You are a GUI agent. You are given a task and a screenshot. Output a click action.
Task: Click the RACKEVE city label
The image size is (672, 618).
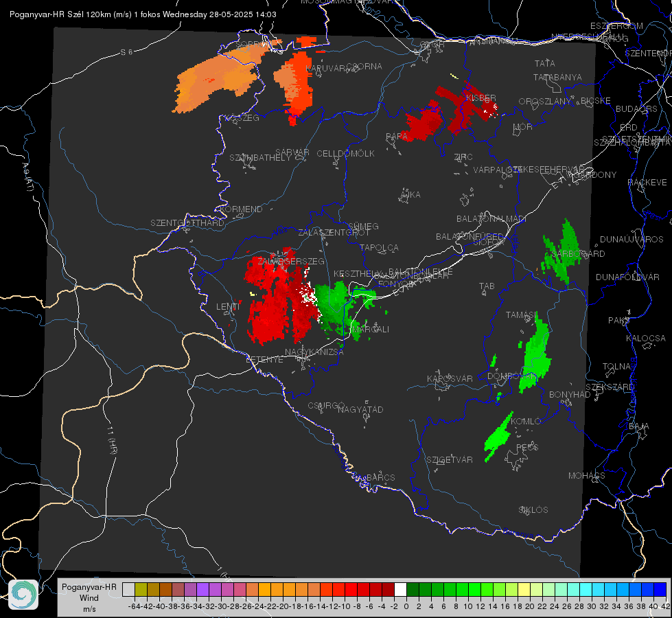(x=647, y=183)
